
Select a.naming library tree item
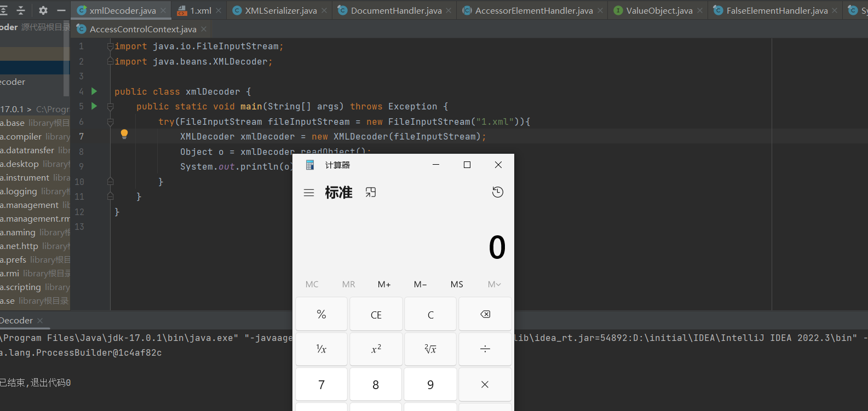pyautogui.click(x=35, y=232)
